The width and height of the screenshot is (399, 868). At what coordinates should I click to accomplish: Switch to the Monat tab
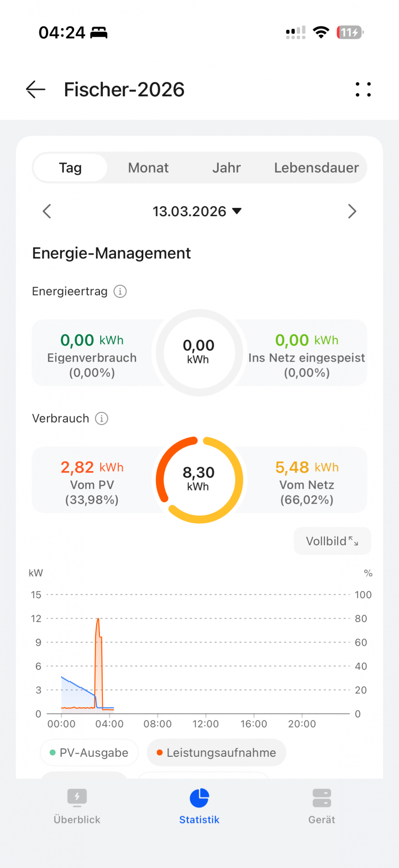[148, 168]
